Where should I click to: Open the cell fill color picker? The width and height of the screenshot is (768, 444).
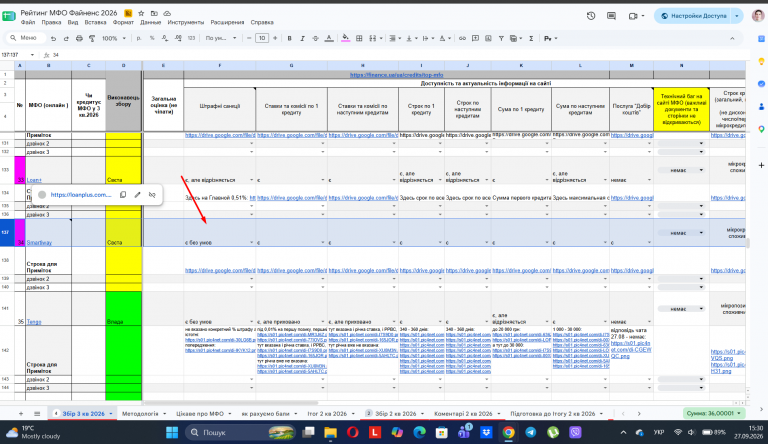coord(345,38)
